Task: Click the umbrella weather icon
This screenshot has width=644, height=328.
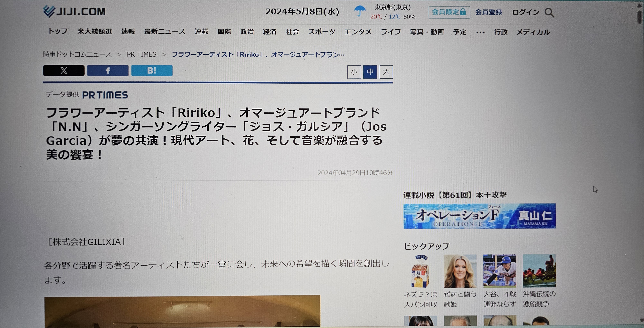Action: (x=360, y=11)
